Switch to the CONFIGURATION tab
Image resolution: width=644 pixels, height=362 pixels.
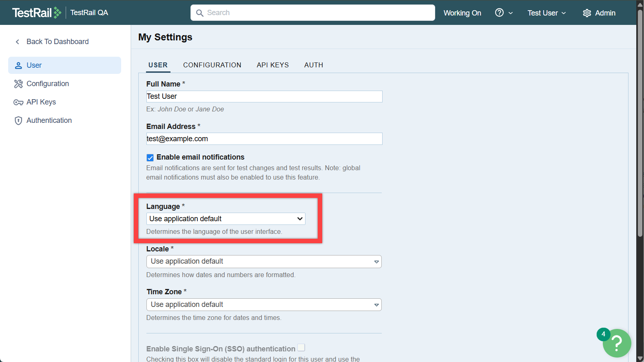pyautogui.click(x=212, y=65)
